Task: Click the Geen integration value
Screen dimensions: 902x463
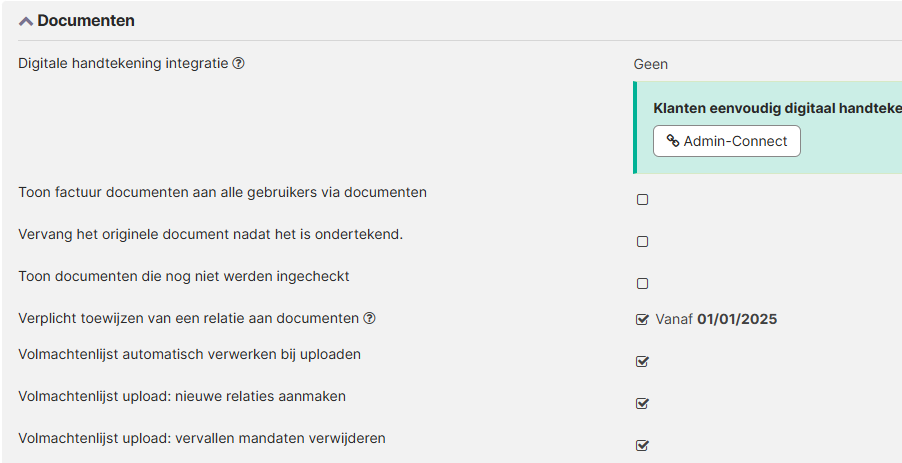Action: pyautogui.click(x=651, y=64)
